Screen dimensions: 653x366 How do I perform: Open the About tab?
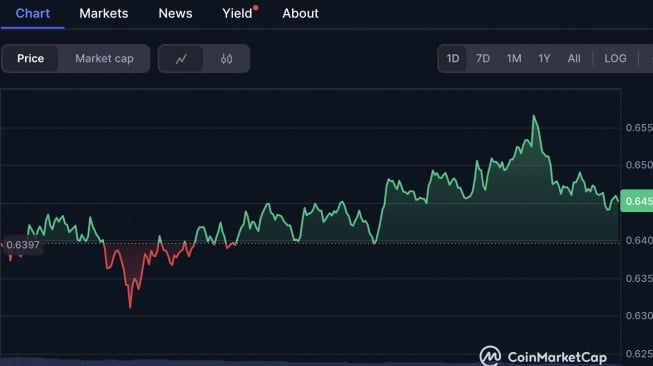300,13
